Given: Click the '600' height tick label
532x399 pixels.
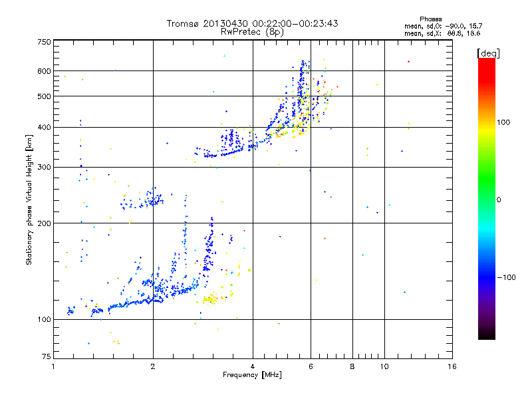Looking at the screenshot, I should (45, 71).
